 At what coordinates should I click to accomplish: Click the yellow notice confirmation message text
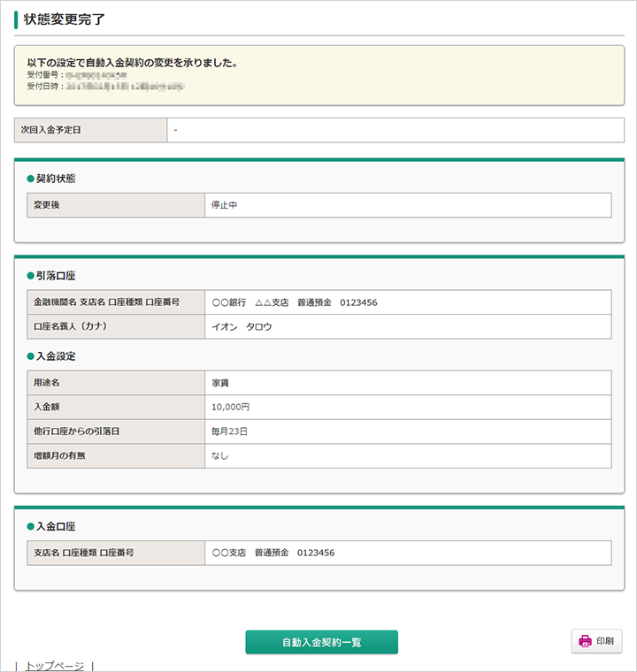pyautogui.click(x=132, y=63)
